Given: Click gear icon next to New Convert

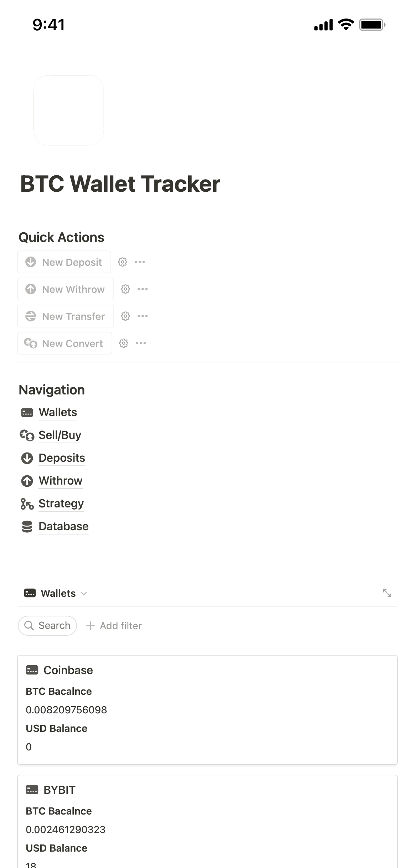Looking at the screenshot, I should coord(123,343).
